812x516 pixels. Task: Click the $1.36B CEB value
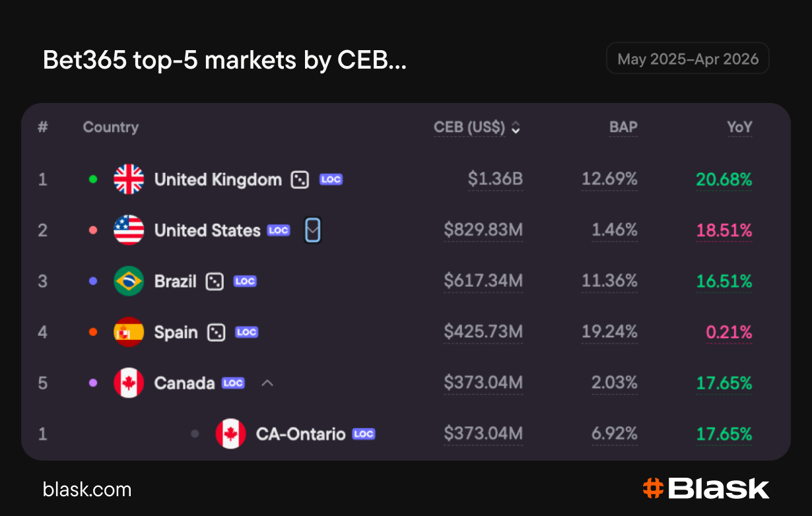coord(495,179)
